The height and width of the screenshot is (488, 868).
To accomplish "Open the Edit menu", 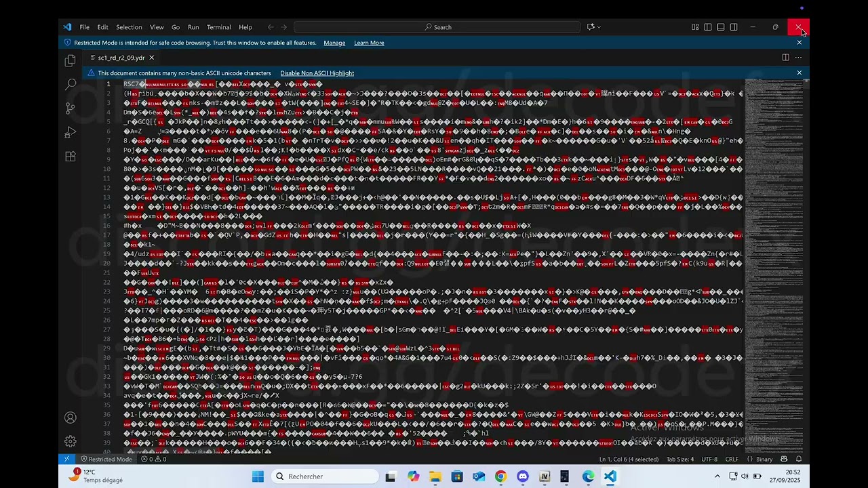I will (102, 27).
